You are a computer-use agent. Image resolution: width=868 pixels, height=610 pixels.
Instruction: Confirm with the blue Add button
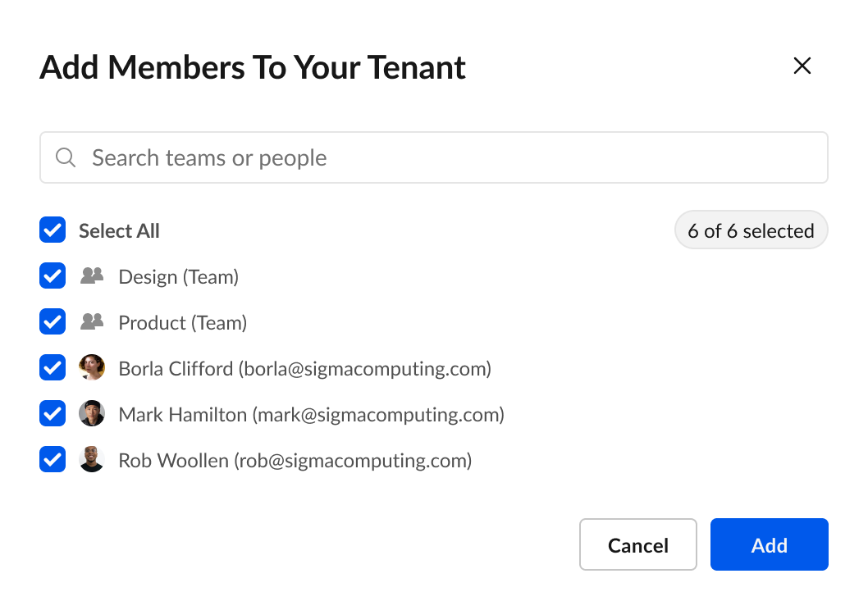coord(769,544)
